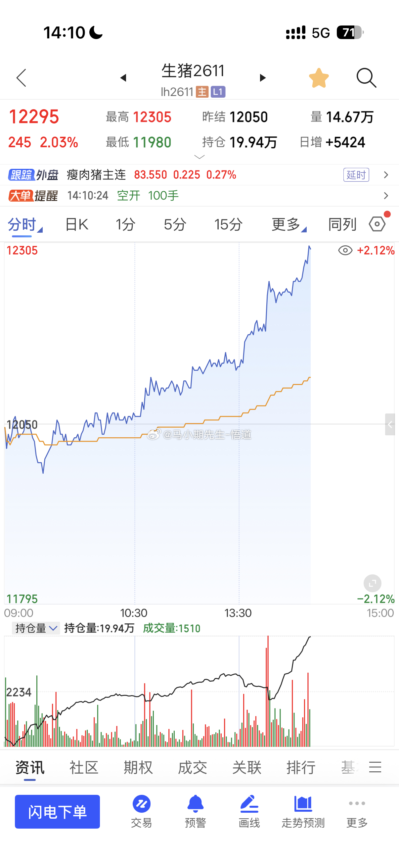The image size is (399, 868).
Task: Switch to the 日K tab
Action: pyautogui.click(x=77, y=224)
